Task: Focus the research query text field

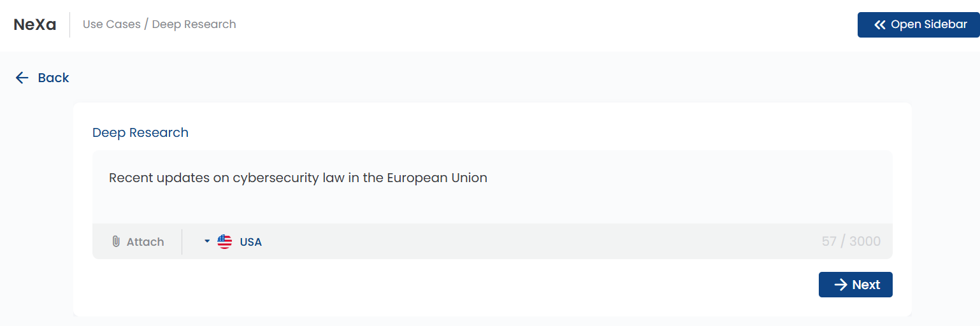Action: tap(493, 187)
